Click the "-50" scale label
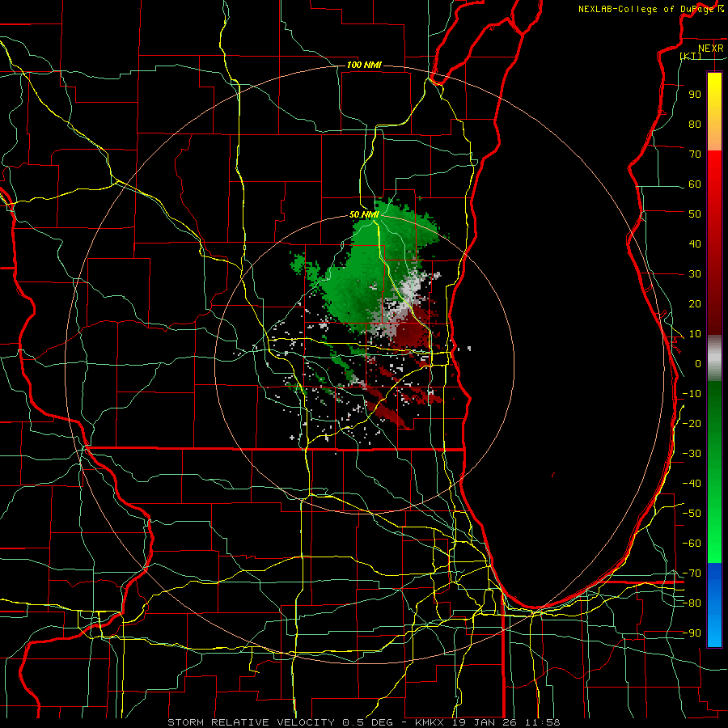This screenshot has height=728, width=728. pyautogui.click(x=692, y=514)
